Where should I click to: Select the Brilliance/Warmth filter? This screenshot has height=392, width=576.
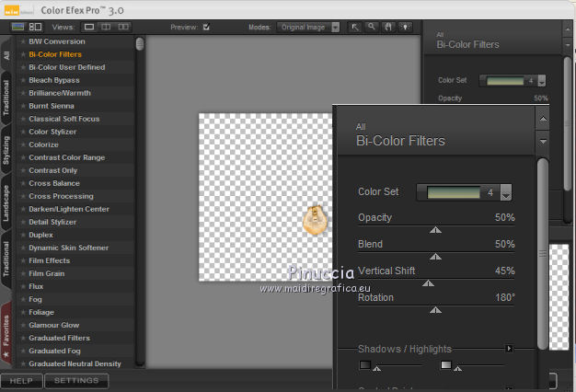click(x=60, y=93)
